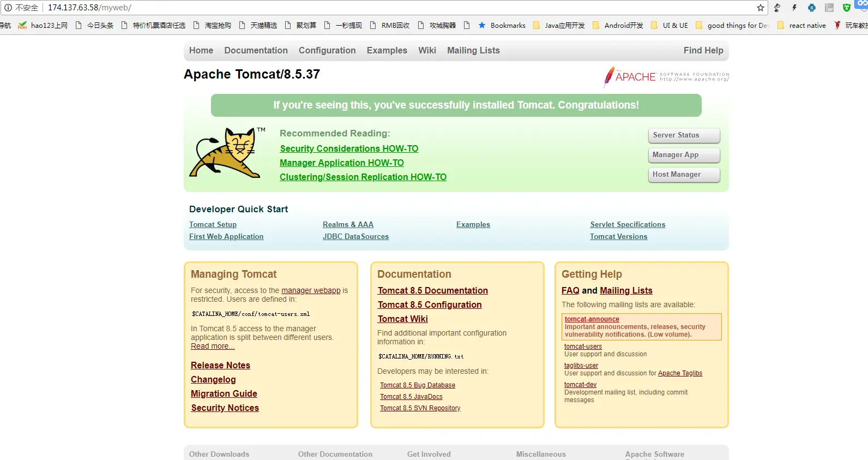
Task: Open Configuration in the top nav bar
Action: click(x=327, y=50)
